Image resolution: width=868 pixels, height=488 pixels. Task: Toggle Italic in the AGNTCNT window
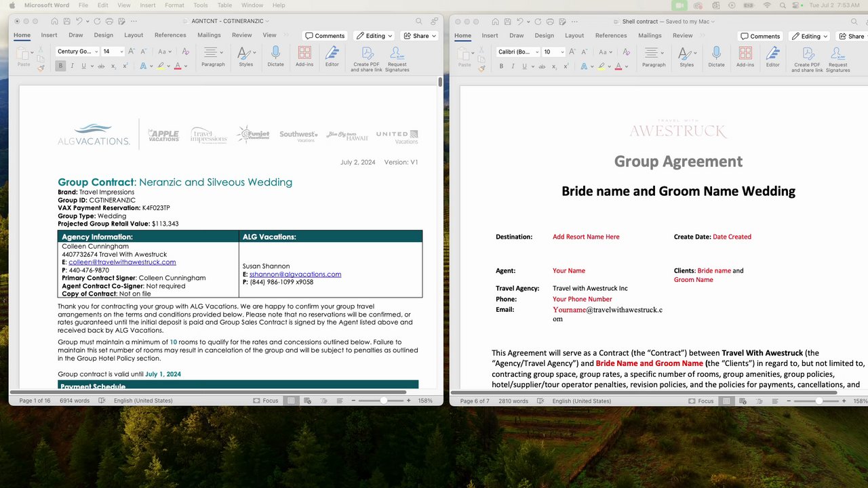pos(73,66)
